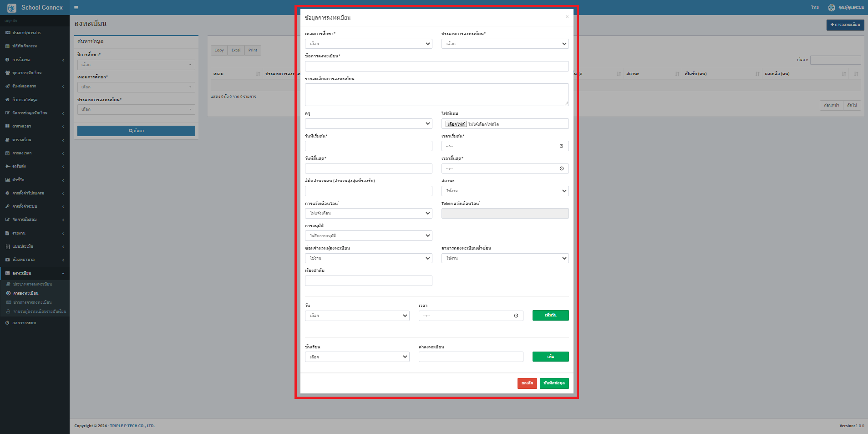Viewport: 868px width, 434px height.
Task: Click the เลือกไฟล์ choose file button
Action: pos(456,124)
